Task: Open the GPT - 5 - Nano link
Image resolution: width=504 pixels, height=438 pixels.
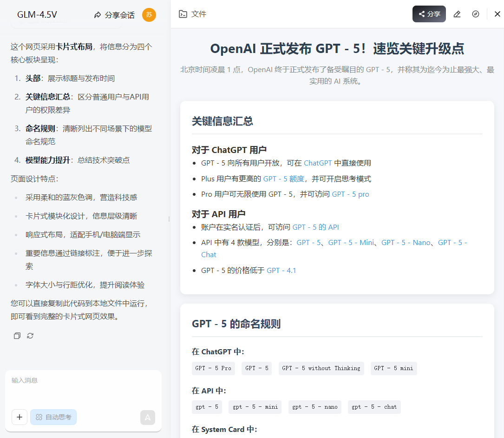Action: (406, 243)
